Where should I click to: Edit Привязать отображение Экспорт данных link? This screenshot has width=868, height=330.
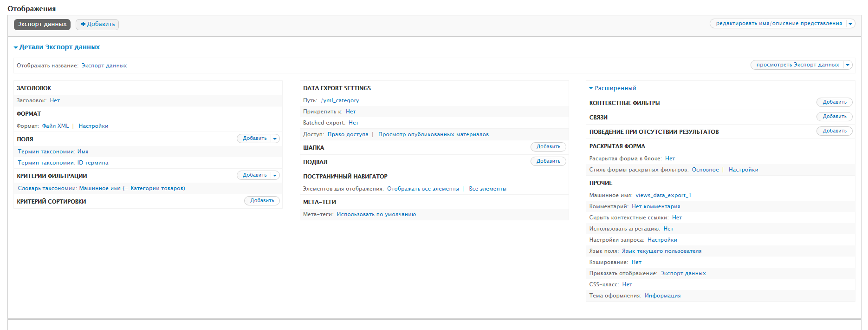pos(683,273)
